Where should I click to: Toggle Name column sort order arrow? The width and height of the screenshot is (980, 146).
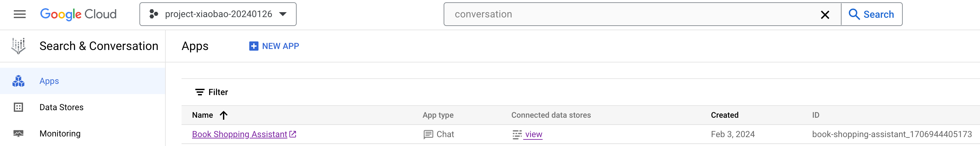[x=224, y=115]
